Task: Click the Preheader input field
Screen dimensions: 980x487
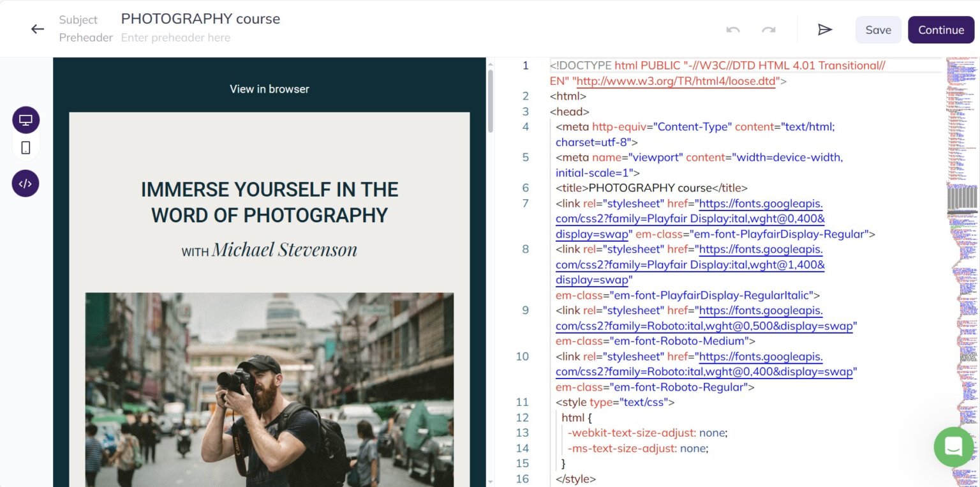Action: click(x=176, y=38)
